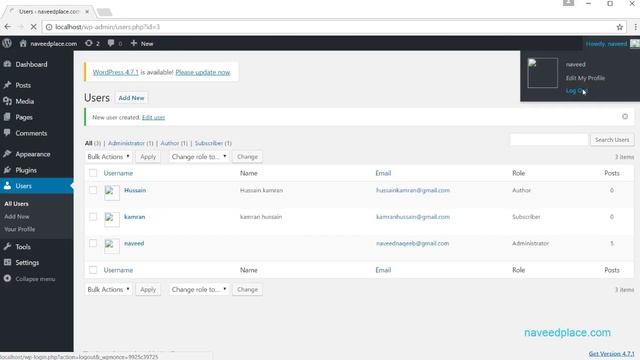Click Hussain user avatar
640x360 pixels.
tap(112, 193)
